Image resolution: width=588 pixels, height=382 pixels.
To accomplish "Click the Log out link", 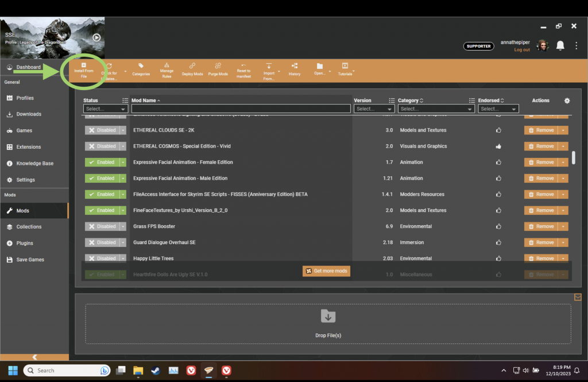I will pyautogui.click(x=522, y=50).
